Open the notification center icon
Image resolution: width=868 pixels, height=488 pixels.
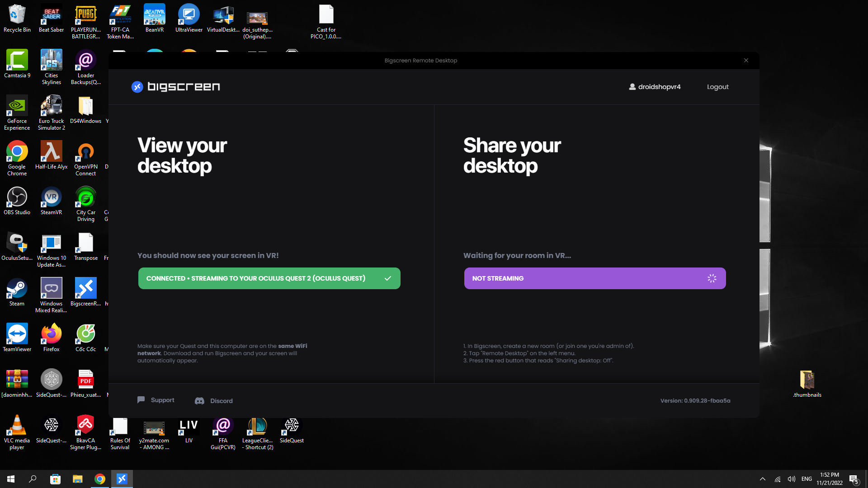click(x=854, y=479)
